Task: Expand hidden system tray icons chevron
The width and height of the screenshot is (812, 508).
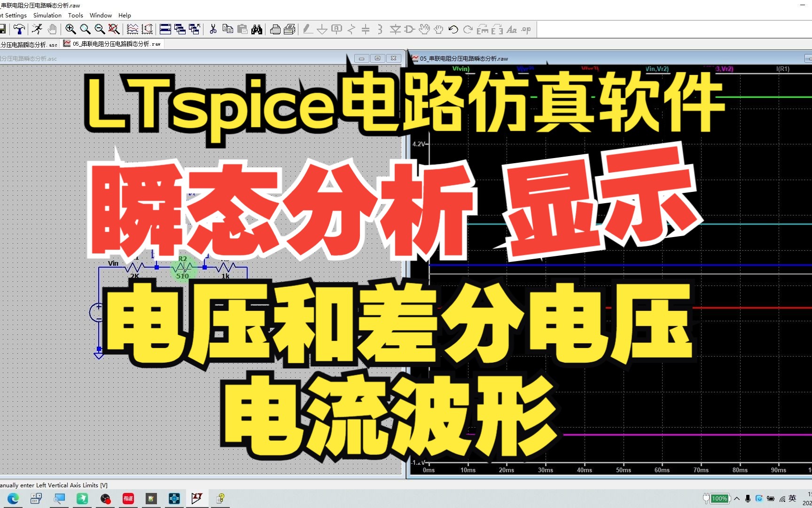Action: tap(736, 498)
